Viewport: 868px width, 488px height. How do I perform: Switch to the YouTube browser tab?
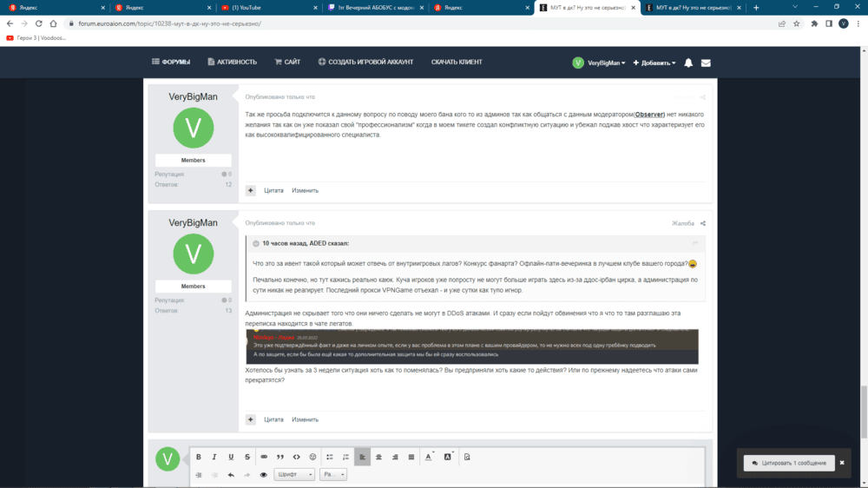(265, 7)
